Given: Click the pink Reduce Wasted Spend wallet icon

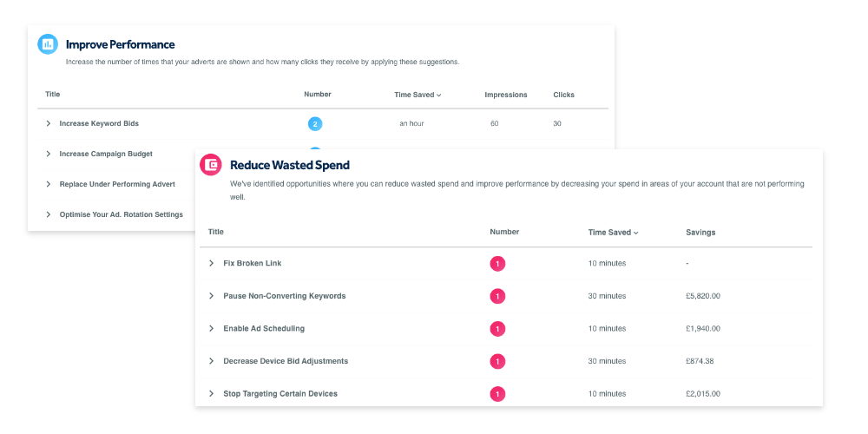Looking at the screenshot, I should click(211, 165).
